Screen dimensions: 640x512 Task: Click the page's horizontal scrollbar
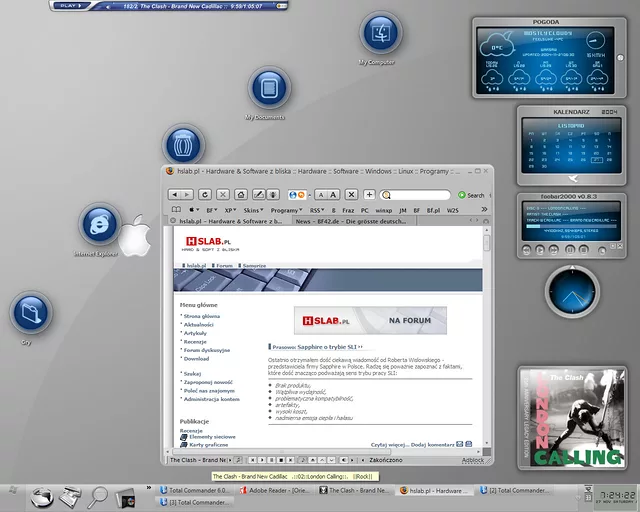click(x=282, y=452)
